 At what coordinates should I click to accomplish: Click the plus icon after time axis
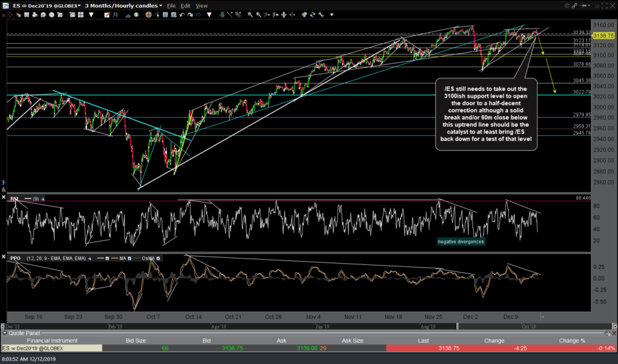pyautogui.click(x=543, y=316)
